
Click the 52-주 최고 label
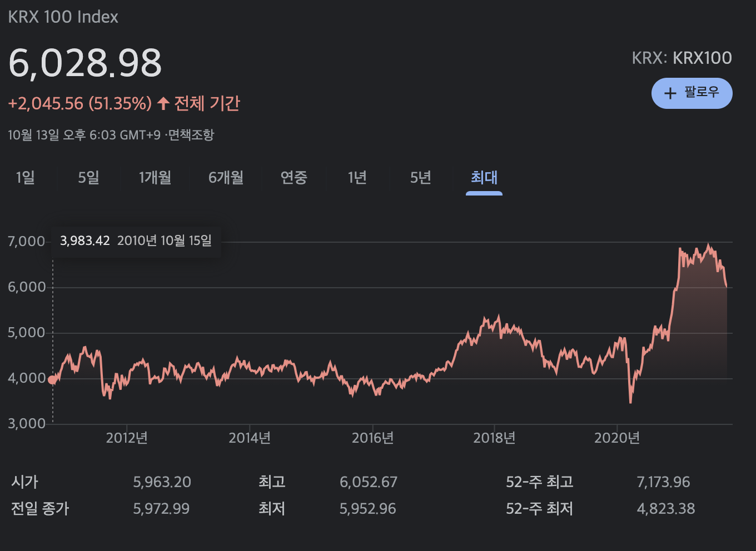click(539, 482)
